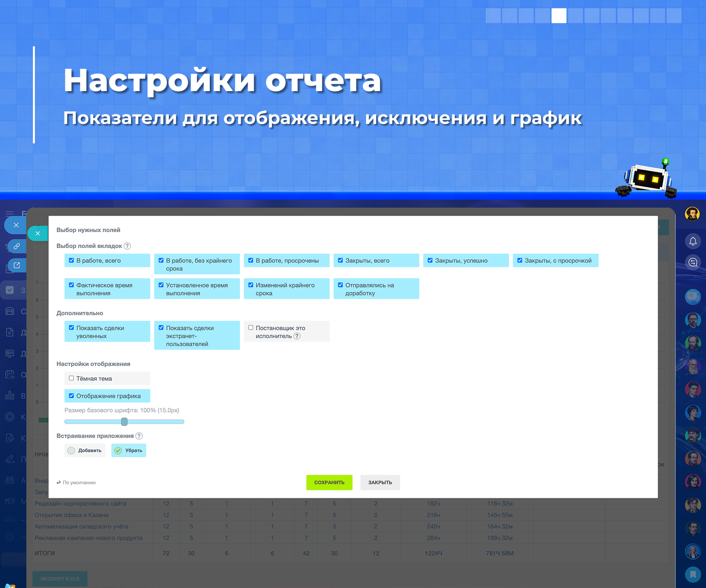
Task: Select the Добавить embedding option
Action: 85,451
